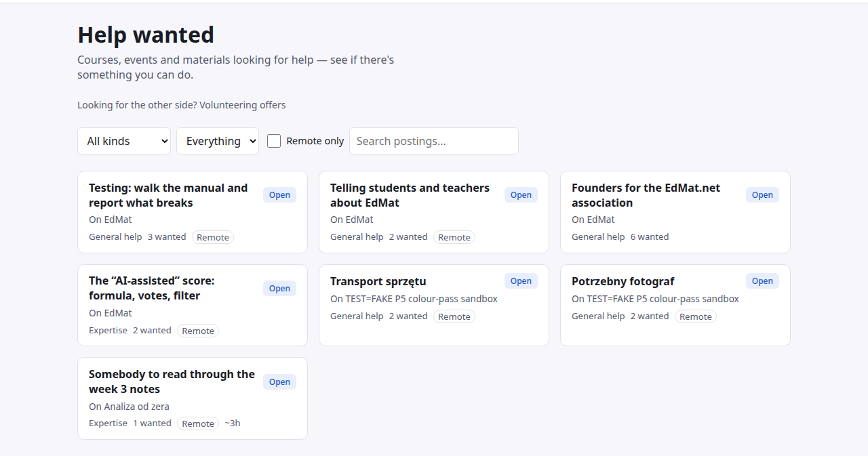
Task: Click the "1 wanted" count
Action: click(152, 423)
